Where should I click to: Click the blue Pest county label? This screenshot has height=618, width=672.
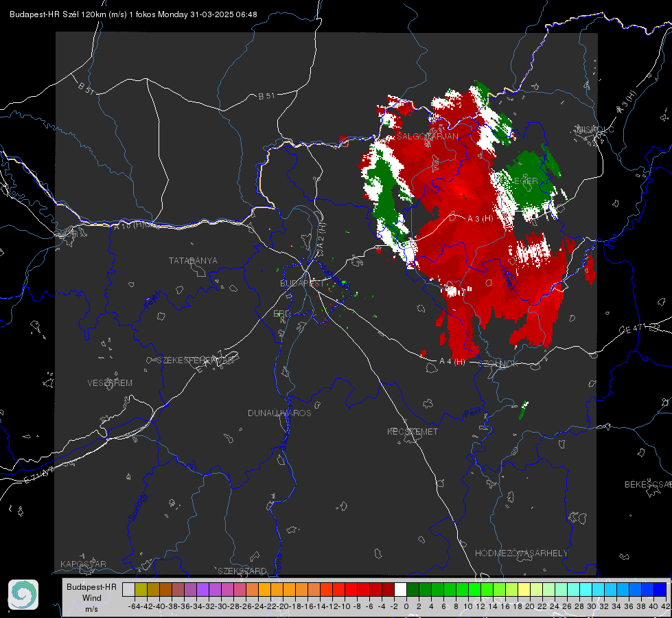pyautogui.click(x=473, y=413)
